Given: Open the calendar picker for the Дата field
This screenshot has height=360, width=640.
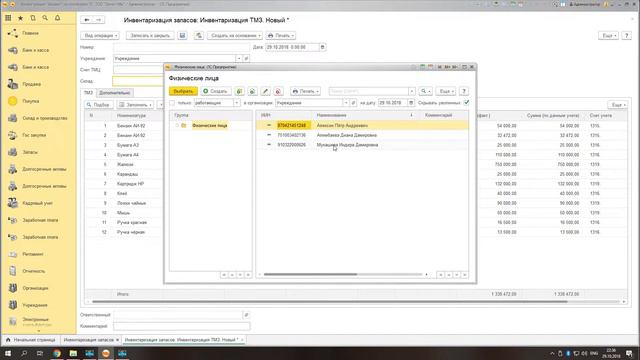Looking at the screenshot, I should (322, 47).
